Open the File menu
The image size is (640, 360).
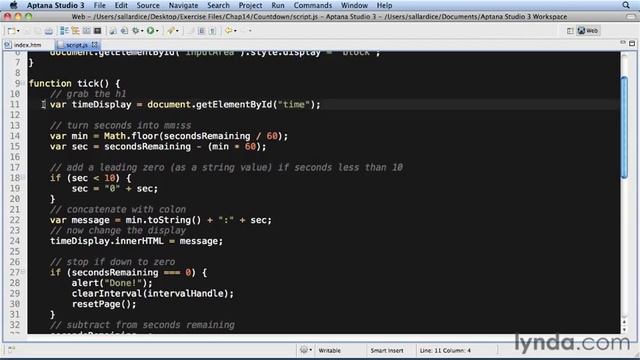click(x=100, y=5)
